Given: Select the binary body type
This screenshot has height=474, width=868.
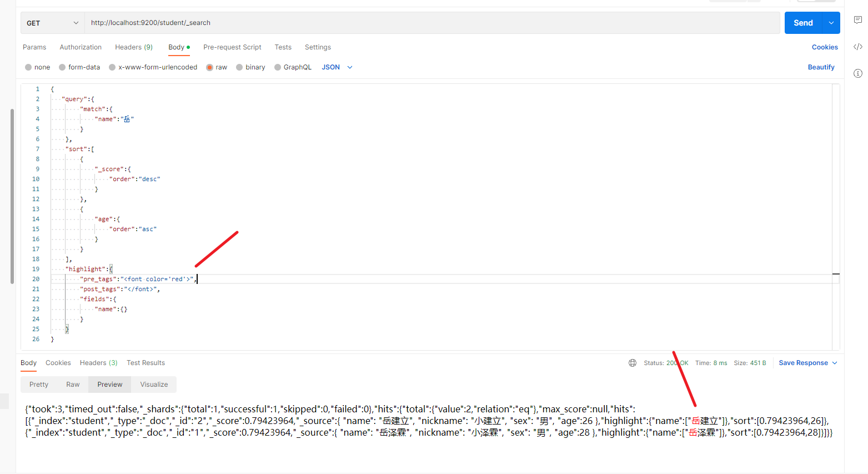Looking at the screenshot, I should (250, 67).
